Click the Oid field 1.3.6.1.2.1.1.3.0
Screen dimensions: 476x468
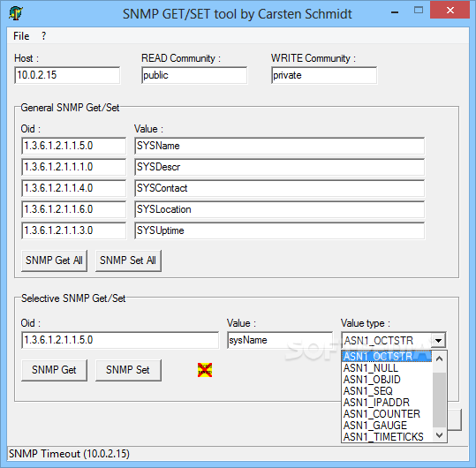74,230
